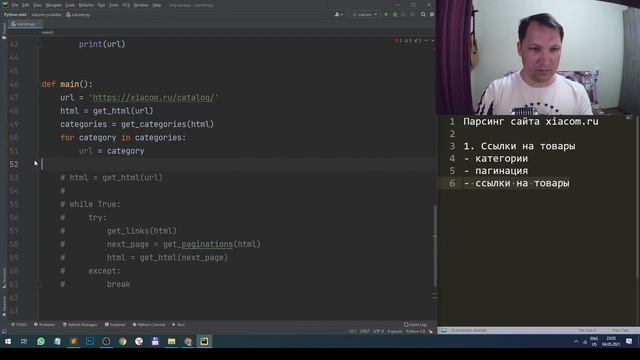
Task: Click Plain Text syntax selector in Sublime
Action: pyautogui.click(x=620, y=330)
